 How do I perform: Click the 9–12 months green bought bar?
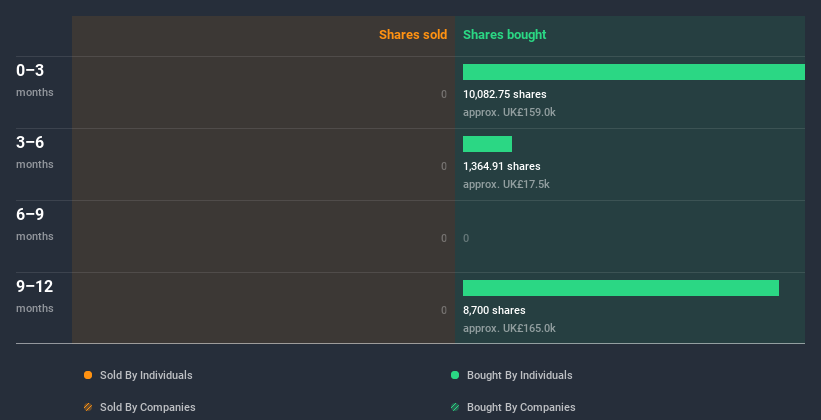(621, 288)
